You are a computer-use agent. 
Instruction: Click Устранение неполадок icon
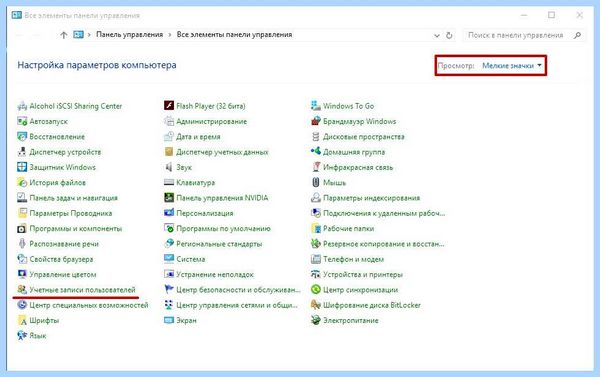pos(169,274)
